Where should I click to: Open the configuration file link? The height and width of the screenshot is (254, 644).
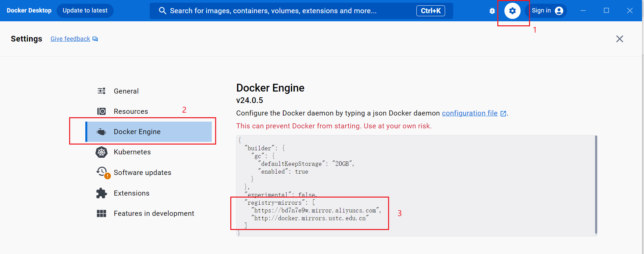[470, 113]
